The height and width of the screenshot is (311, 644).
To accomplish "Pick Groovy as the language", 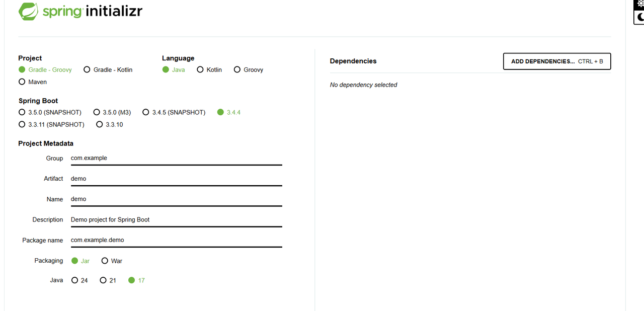I will click(x=237, y=70).
